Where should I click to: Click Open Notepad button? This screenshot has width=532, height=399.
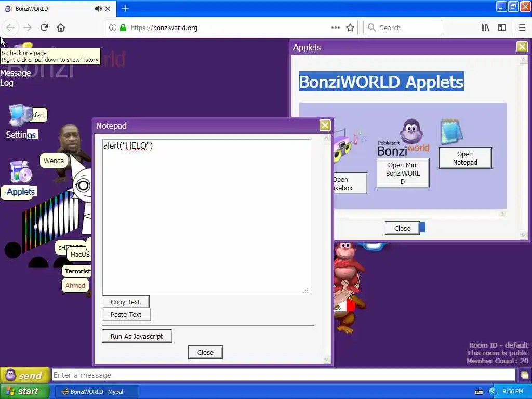tap(465, 158)
